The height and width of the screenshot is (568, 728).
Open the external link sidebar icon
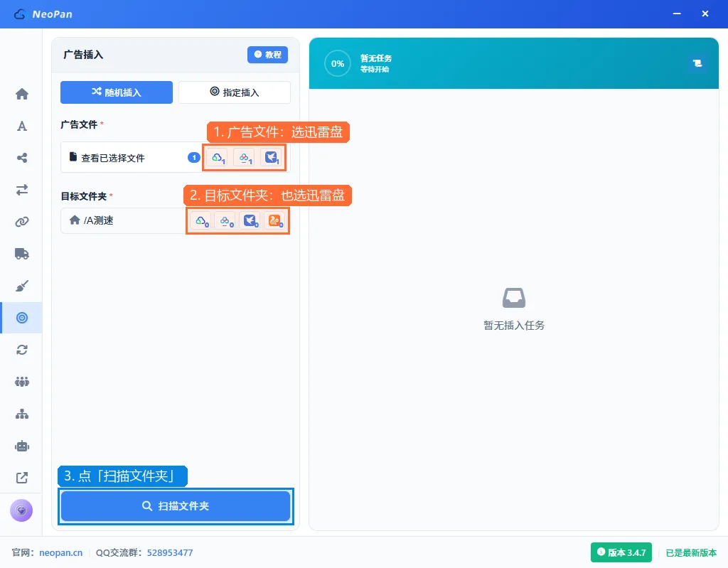click(x=22, y=478)
